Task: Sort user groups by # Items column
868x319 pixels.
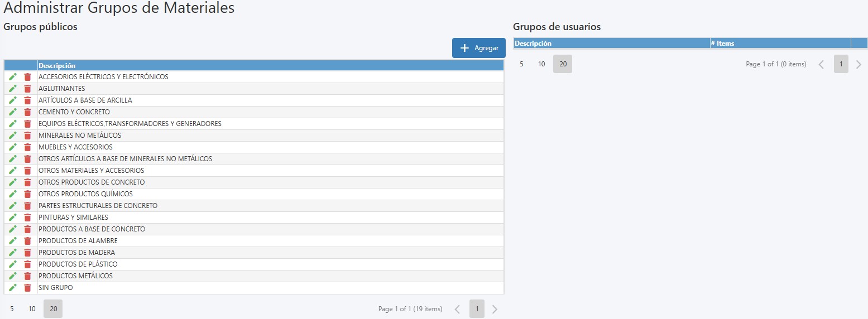Action: click(723, 43)
